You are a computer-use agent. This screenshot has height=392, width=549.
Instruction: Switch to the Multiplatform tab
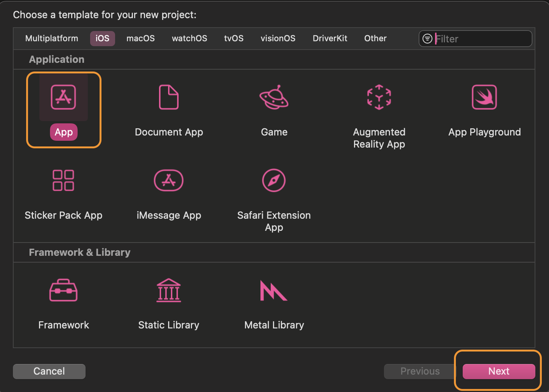[x=52, y=39]
